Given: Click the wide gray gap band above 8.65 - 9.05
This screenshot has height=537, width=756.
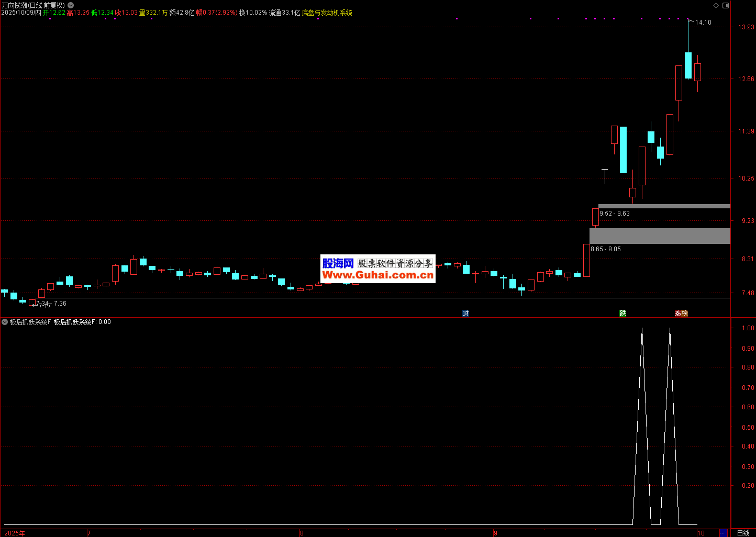Looking at the screenshot, I should (x=660, y=236).
